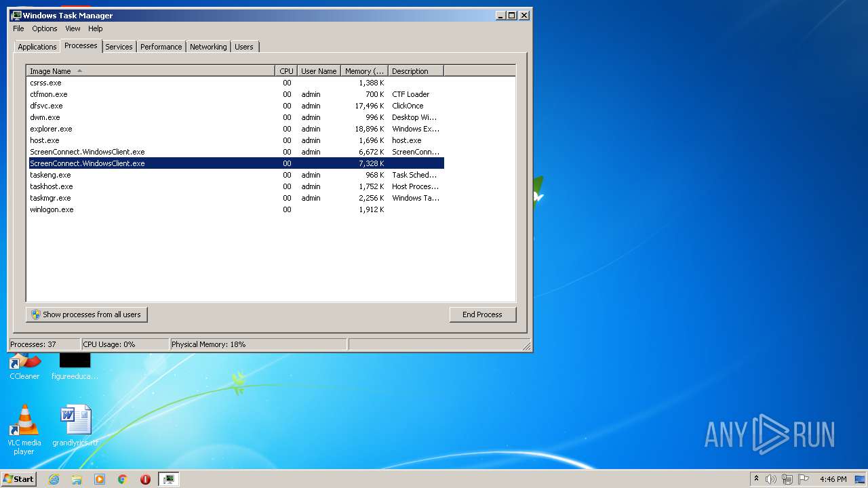Image resolution: width=868 pixels, height=488 pixels.
Task: Select the taskeng.exe process row
Action: pyautogui.click(x=235, y=175)
